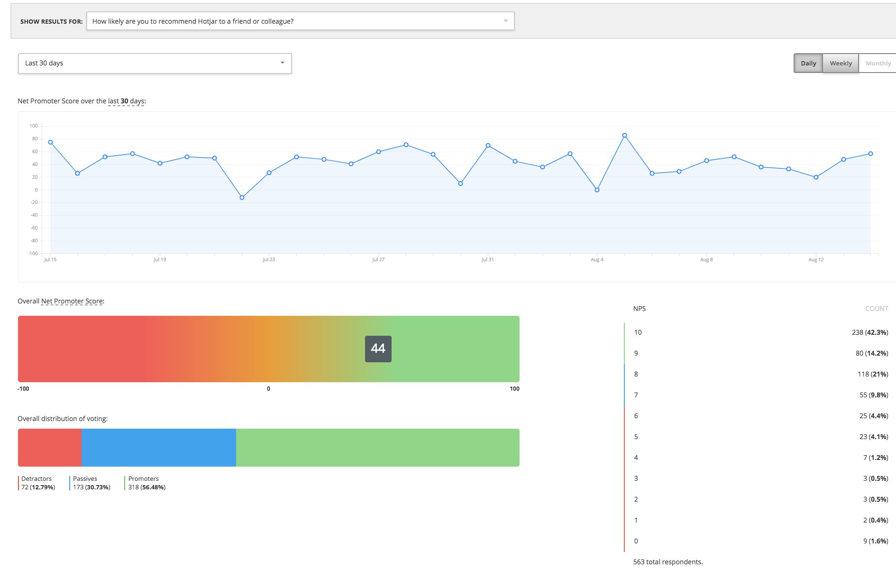Click the green Promoters bar segment
The image size is (896, 588).
click(377, 448)
